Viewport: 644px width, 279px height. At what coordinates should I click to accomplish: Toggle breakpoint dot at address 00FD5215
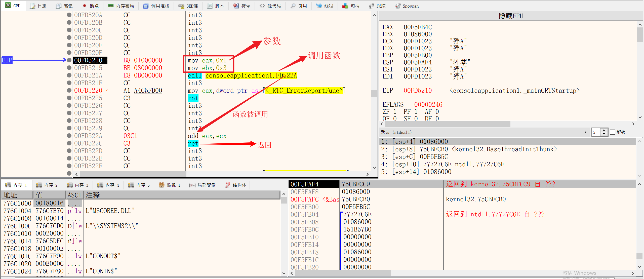69,68
